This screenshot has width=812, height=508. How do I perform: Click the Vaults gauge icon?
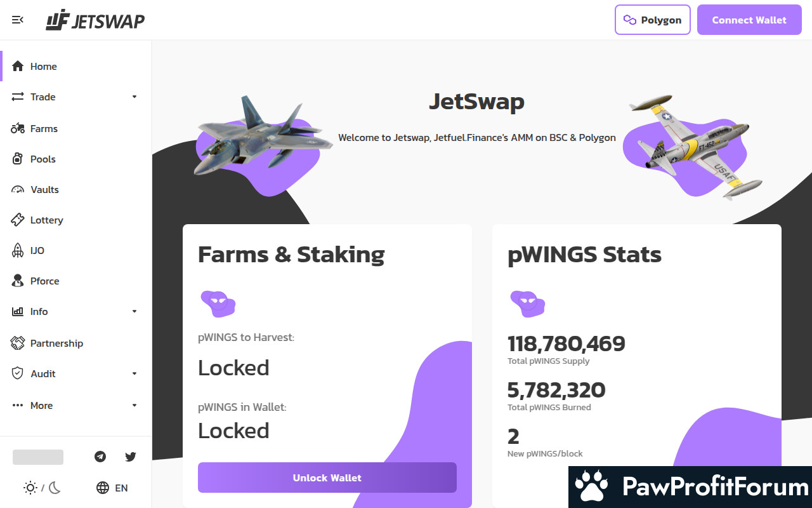(18, 189)
